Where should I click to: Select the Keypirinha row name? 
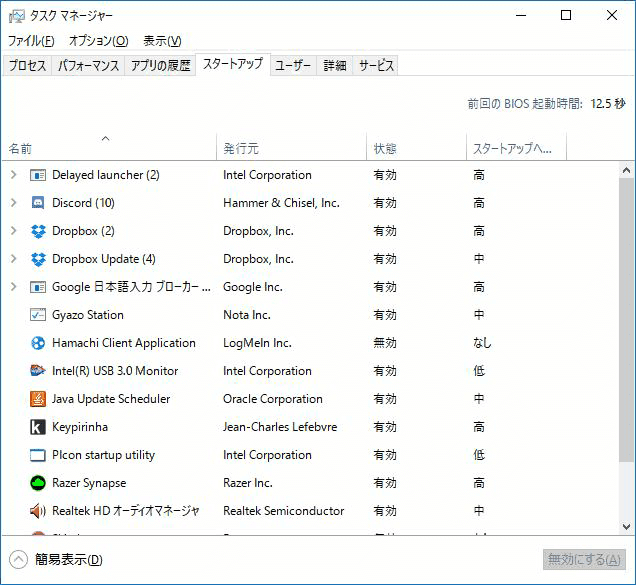pos(80,427)
